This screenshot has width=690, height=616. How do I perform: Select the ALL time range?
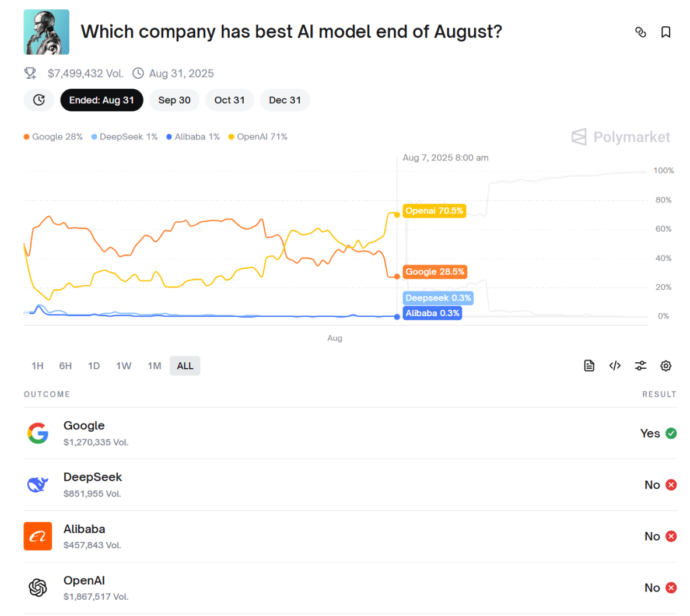(185, 366)
